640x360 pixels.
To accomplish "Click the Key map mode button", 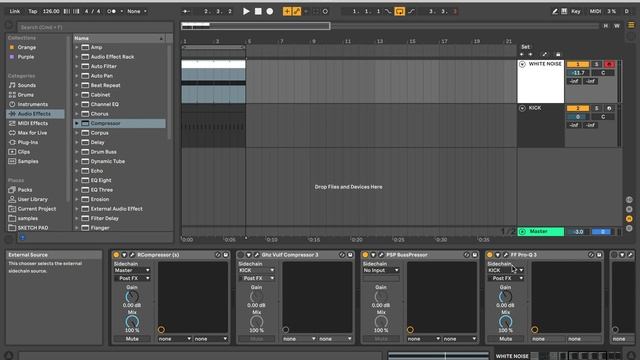I will pyautogui.click(x=576, y=11).
